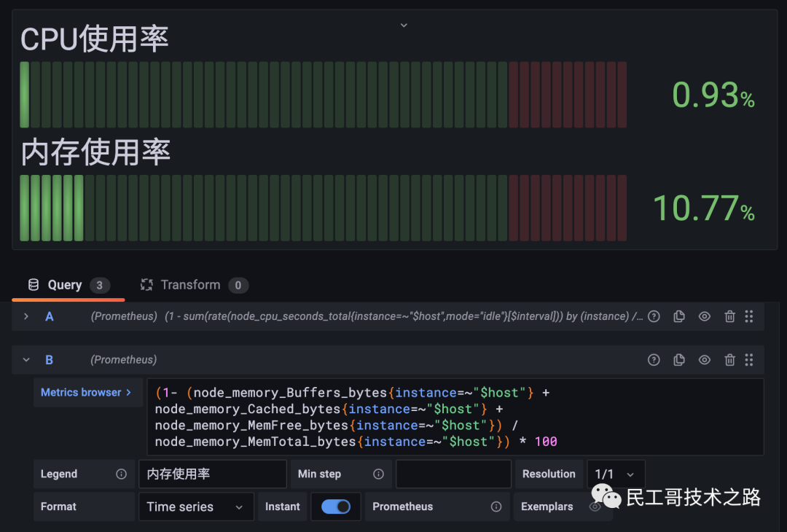Click the Transform count badge 0
The height and width of the screenshot is (532, 787).
click(x=238, y=285)
